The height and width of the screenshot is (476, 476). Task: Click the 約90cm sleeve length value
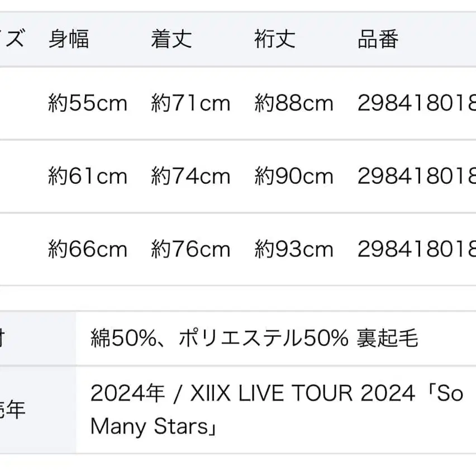294,177
